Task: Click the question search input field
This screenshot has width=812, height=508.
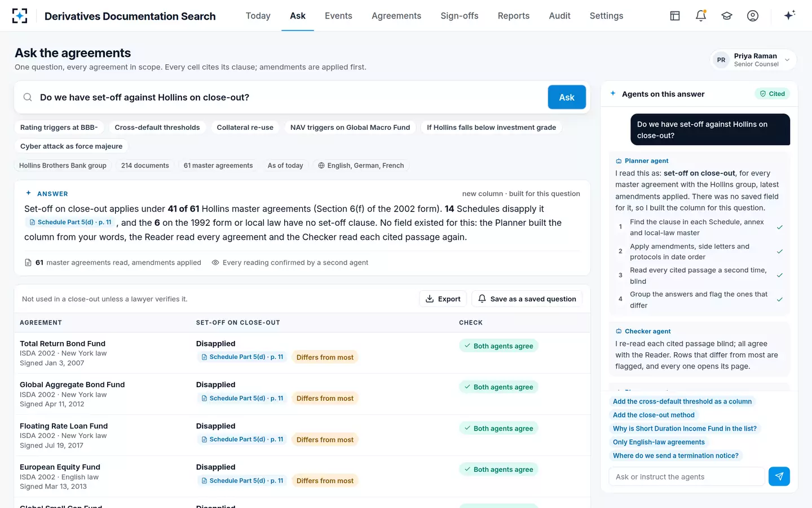Action: coord(290,97)
